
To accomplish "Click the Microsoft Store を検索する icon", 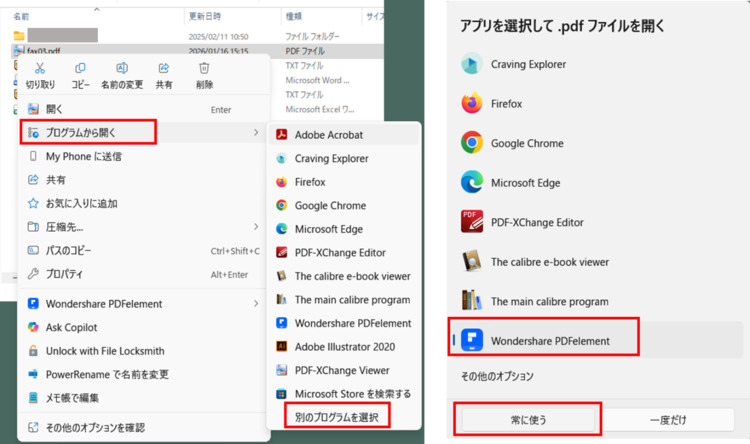I will click(282, 394).
